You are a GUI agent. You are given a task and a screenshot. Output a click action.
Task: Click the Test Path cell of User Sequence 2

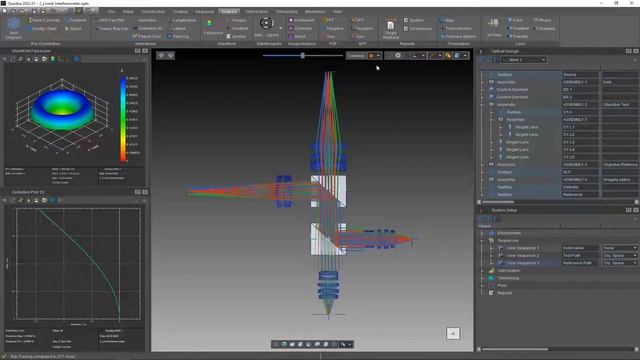(x=580, y=256)
